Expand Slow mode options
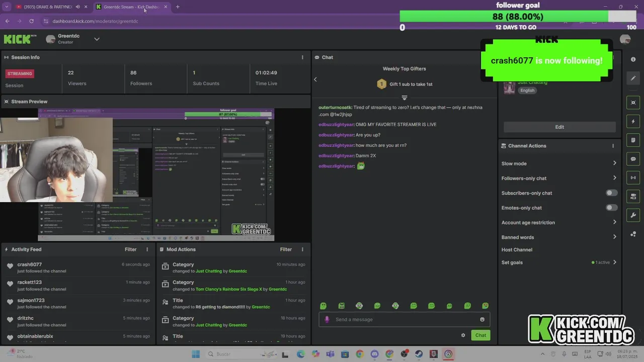644x362 pixels. coord(614,163)
